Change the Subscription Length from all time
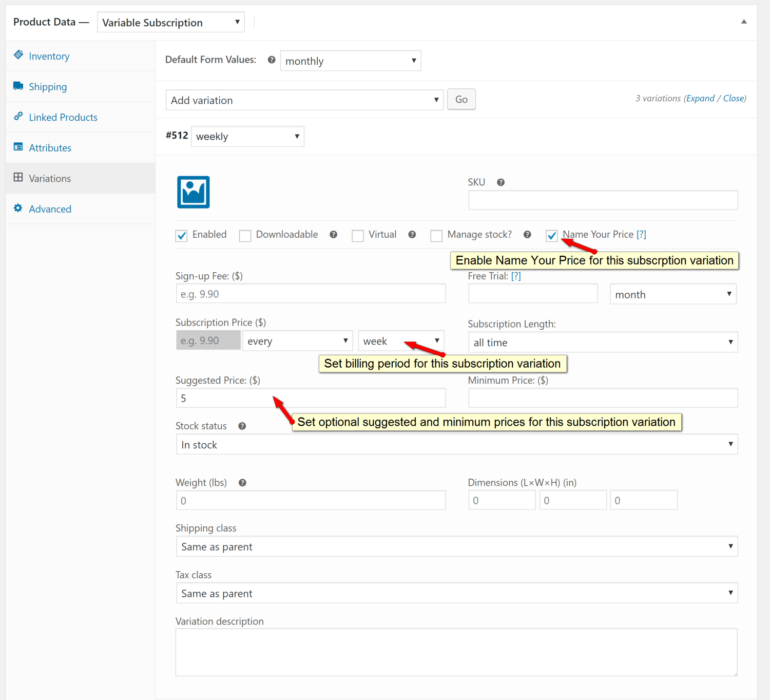The image size is (770, 700). (603, 342)
